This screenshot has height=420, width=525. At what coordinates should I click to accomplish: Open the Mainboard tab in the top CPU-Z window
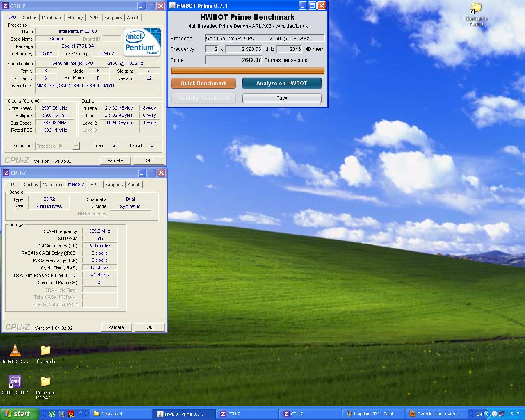click(x=52, y=18)
